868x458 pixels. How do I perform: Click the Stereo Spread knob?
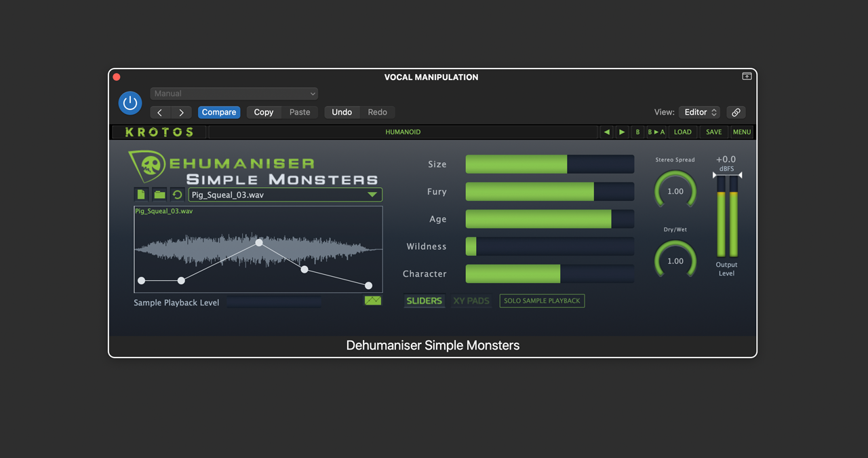pos(675,190)
